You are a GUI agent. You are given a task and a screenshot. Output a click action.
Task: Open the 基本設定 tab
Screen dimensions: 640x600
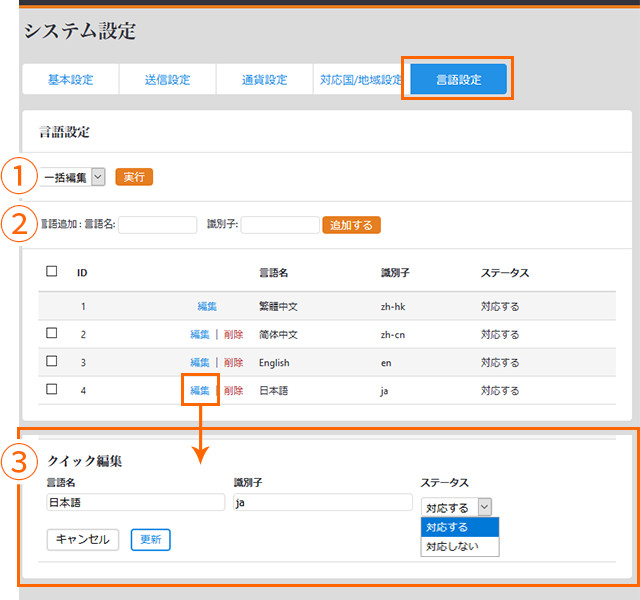(70, 80)
